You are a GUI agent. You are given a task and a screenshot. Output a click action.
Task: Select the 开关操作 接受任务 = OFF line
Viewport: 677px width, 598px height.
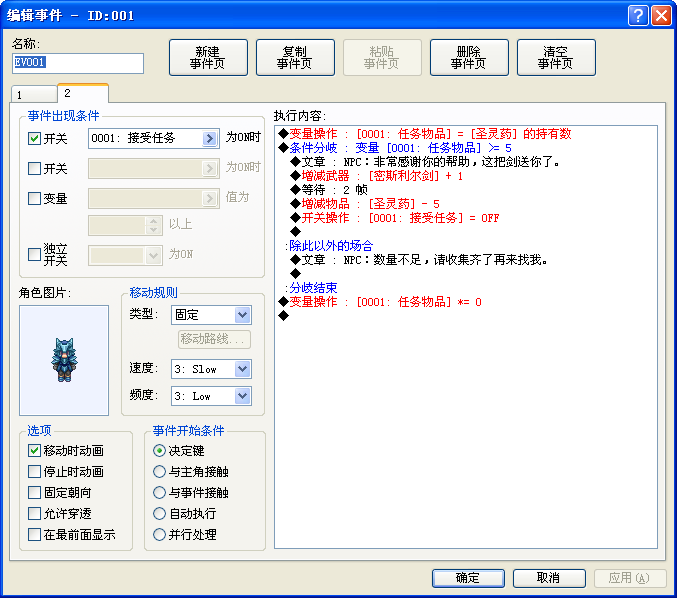coord(395,218)
